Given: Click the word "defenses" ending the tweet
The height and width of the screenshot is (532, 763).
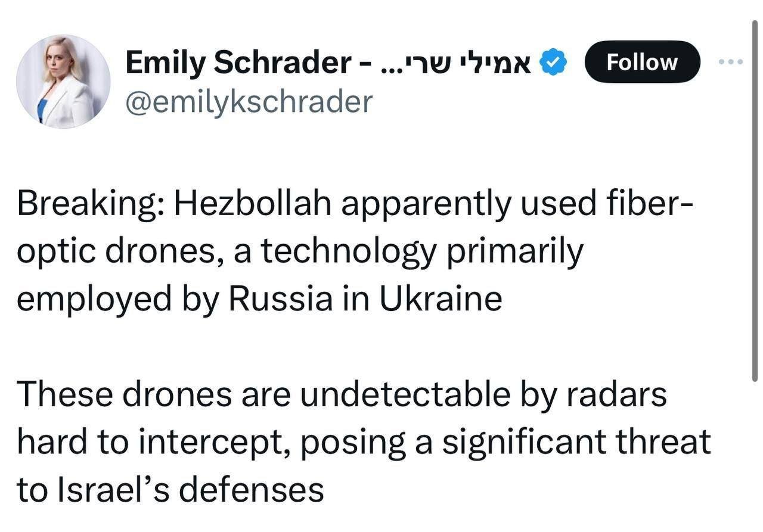Looking at the screenshot, I should coord(251,490).
